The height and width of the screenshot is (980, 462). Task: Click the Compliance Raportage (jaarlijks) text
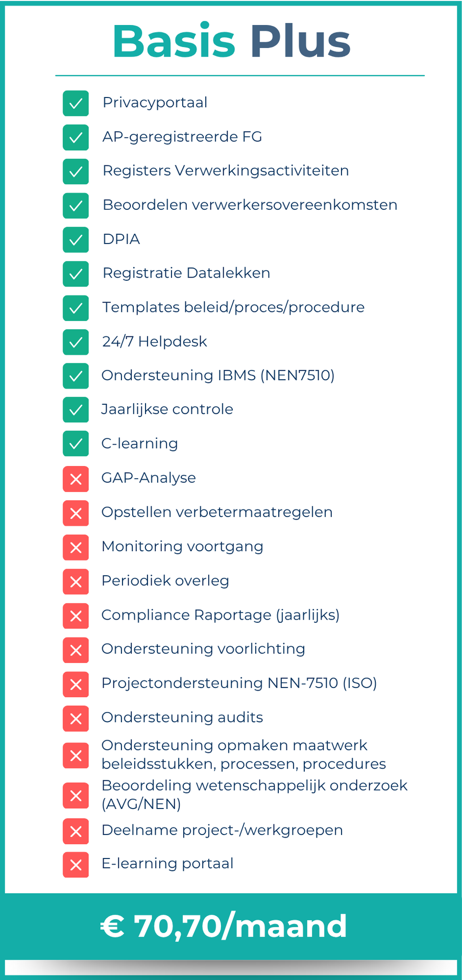[x=221, y=615]
